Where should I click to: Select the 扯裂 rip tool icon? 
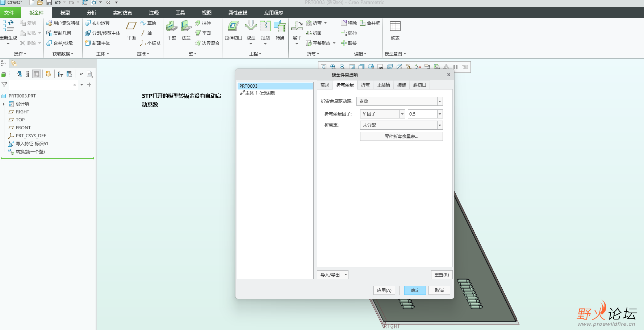click(x=265, y=26)
